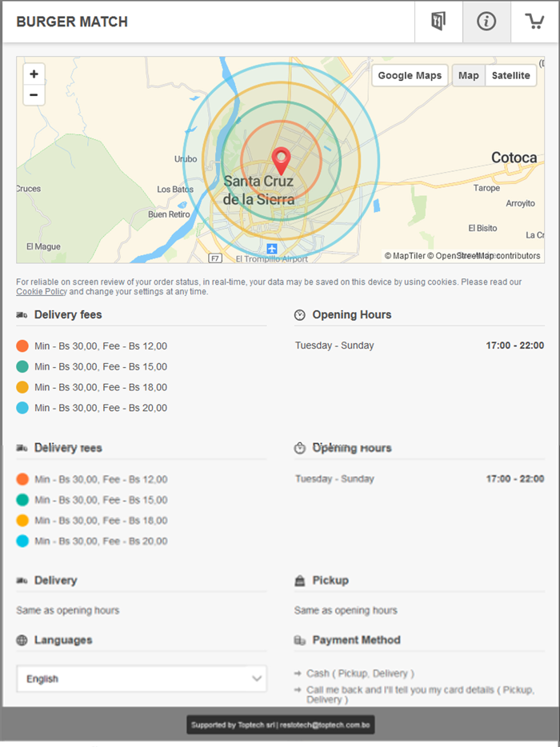The height and width of the screenshot is (747, 560).
Task: Click the Cotoca label on the map
Action: 514,158
